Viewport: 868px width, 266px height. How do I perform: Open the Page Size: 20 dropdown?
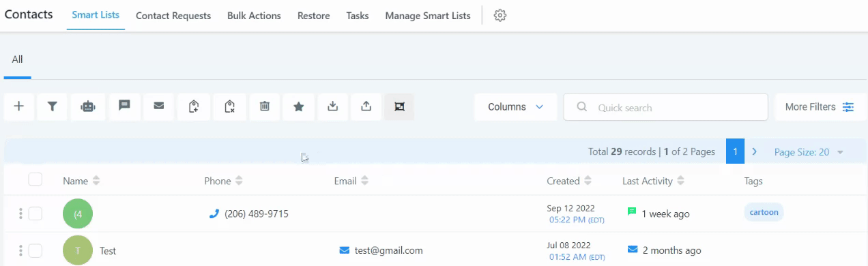809,152
